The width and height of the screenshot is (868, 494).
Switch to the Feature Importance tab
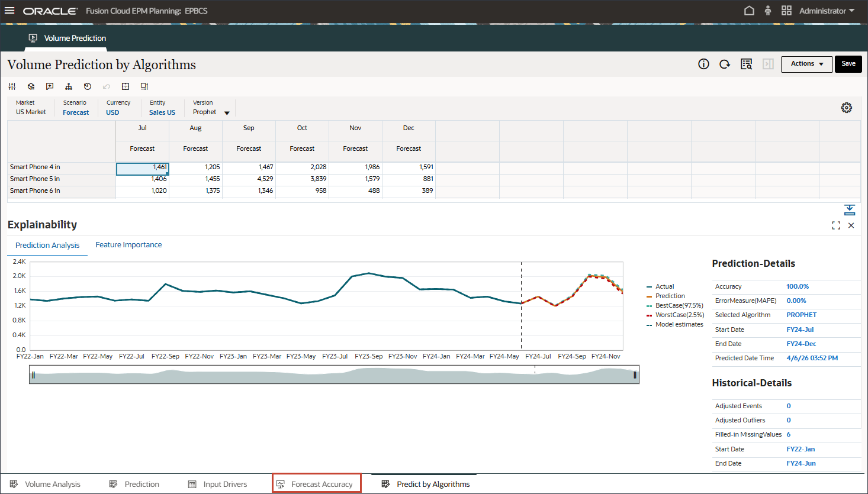click(x=128, y=245)
